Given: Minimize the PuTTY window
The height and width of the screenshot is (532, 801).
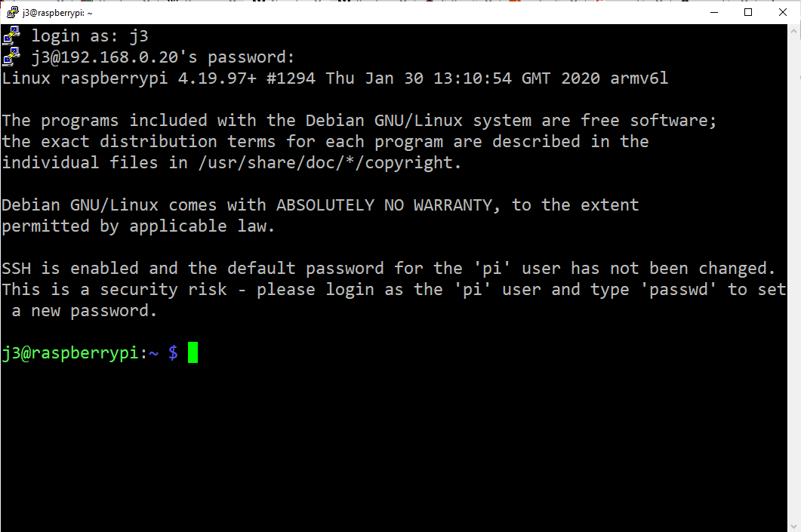Looking at the screenshot, I should [x=713, y=12].
